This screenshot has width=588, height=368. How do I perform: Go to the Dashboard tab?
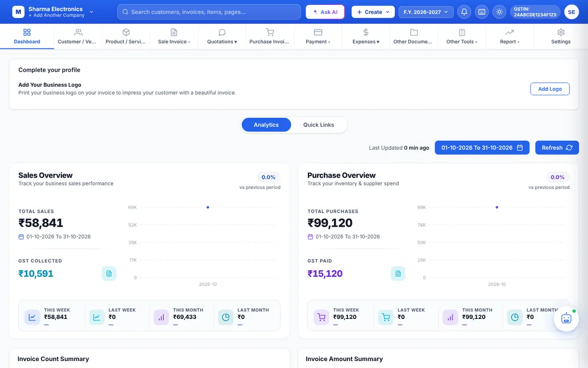tap(27, 36)
